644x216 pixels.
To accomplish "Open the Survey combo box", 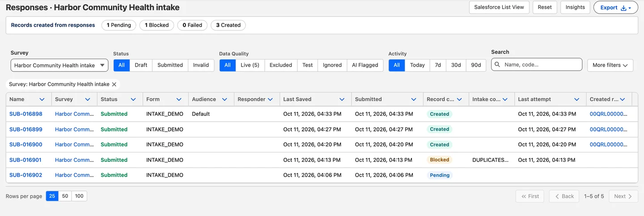I will click(59, 65).
